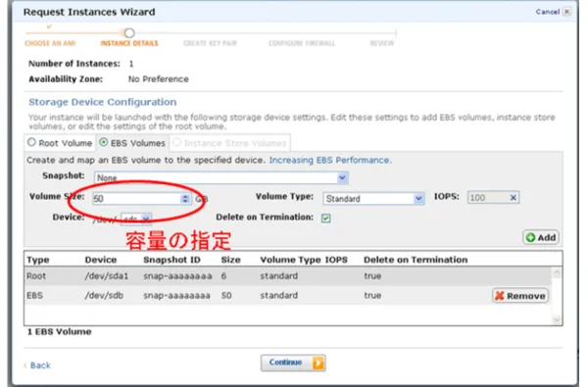Close the wizard with the X icon
Viewport: 588px width, 387px height.
tap(567, 12)
